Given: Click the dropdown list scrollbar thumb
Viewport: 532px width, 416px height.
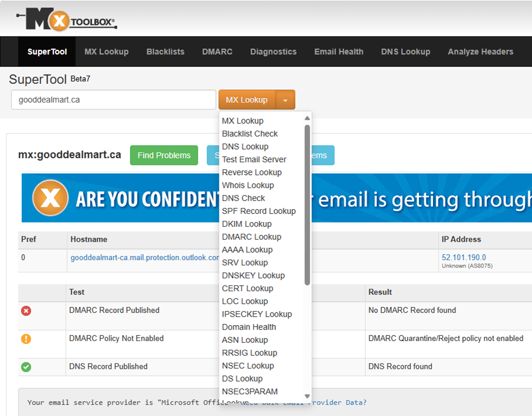Looking at the screenshot, I should click(307, 205).
